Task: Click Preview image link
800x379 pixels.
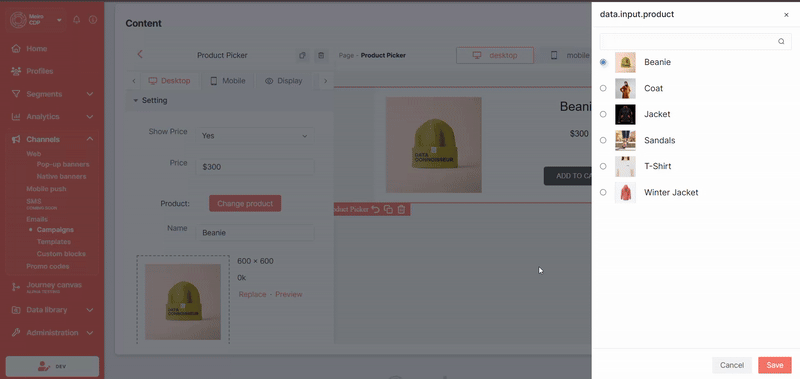Action: (x=289, y=294)
